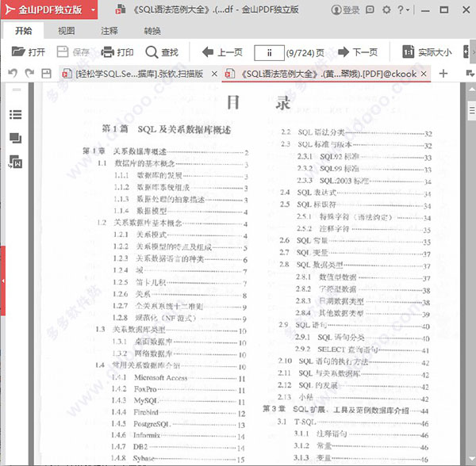This screenshot has height=466, width=476.
Task: Click the partially visible toolbar overflow icon
Action: (466, 52)
